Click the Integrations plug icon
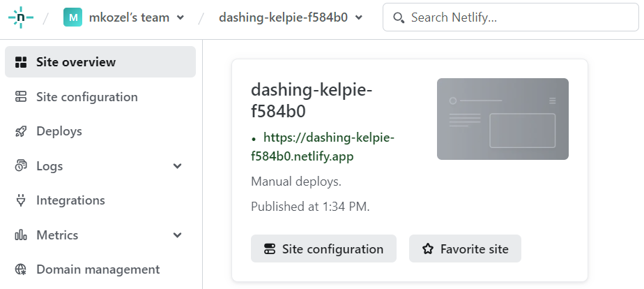644x289 pixels. point(21,200)
